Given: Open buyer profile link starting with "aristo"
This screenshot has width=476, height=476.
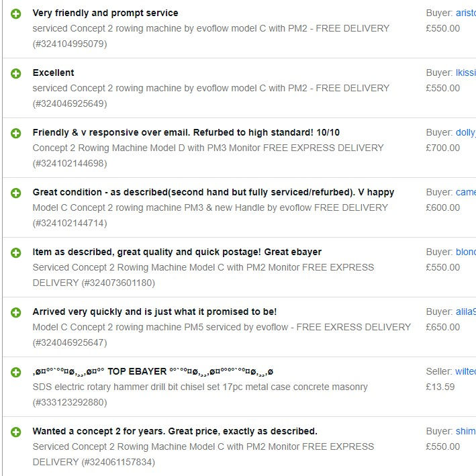Looking at the screenshot, I should pyautogui.click(x=465, y=13).
